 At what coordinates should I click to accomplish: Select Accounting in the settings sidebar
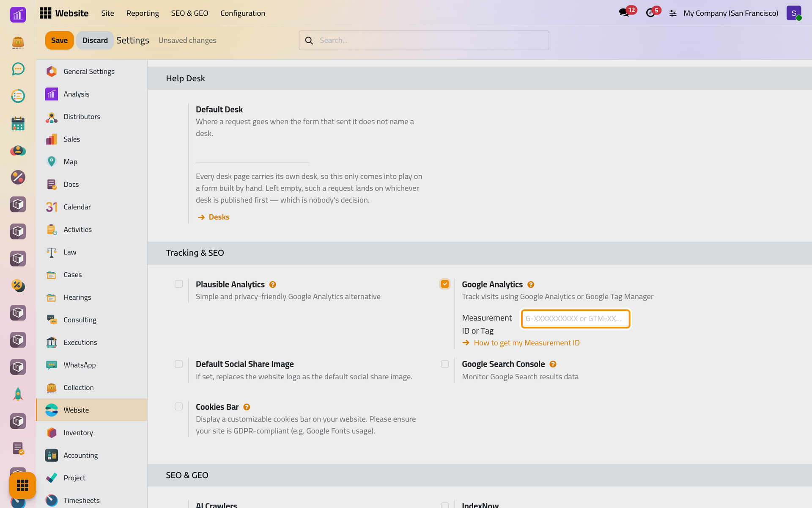(x=92, y=455)
